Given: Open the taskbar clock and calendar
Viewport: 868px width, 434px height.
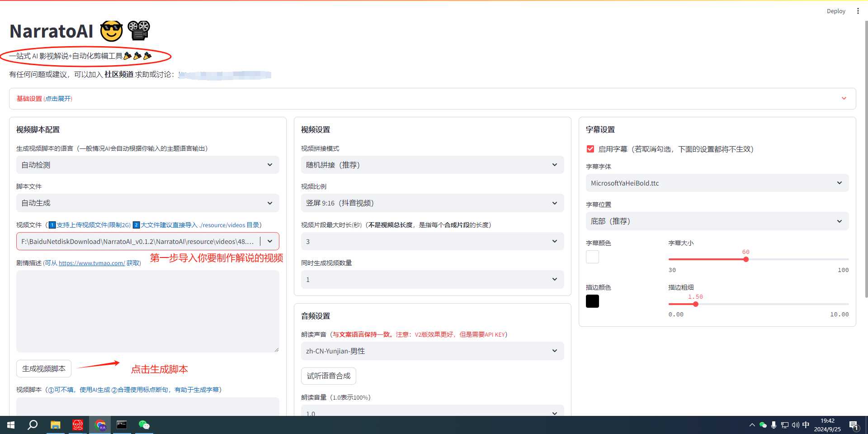Looking at the screenshot, I should [x=827, y=425].
